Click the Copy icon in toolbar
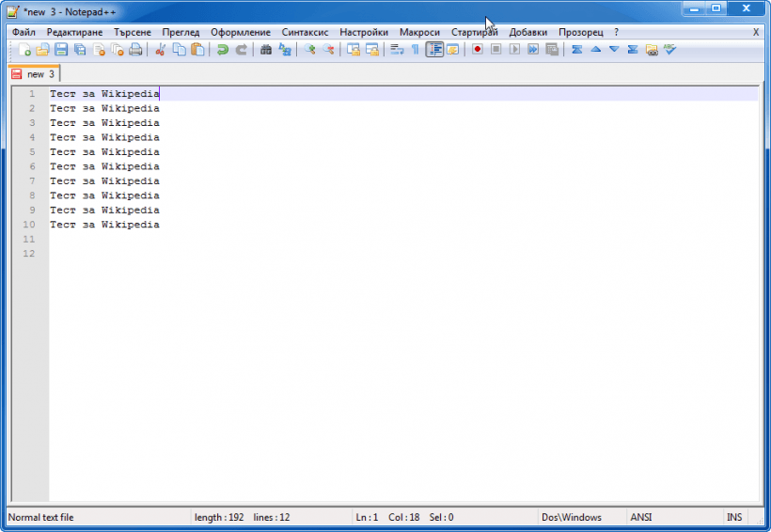This screenshot has height=532, width=771. (179, 49)
